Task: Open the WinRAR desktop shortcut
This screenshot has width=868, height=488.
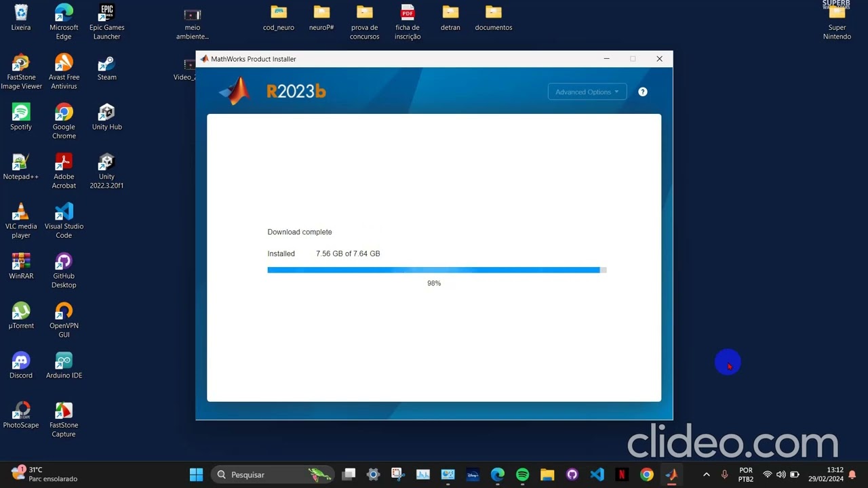Action: (21, 266)
